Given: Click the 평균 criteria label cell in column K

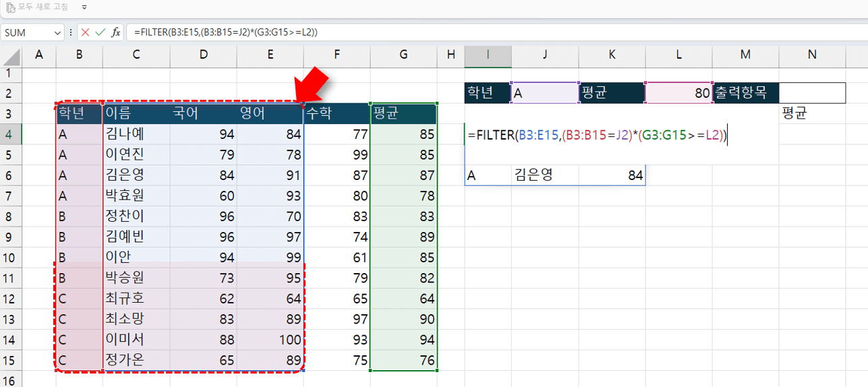Looking at the screenshot, I should 612,93.
